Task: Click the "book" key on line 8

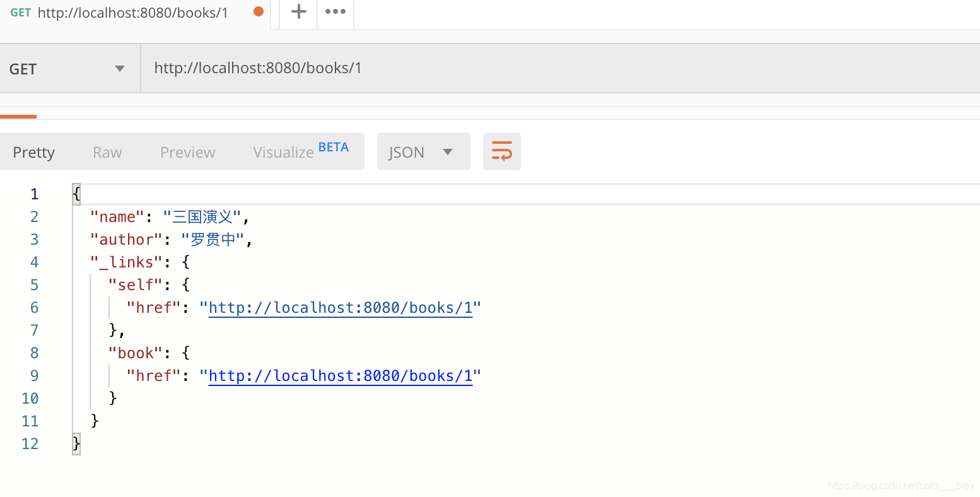Action: (x=136, y=353)
